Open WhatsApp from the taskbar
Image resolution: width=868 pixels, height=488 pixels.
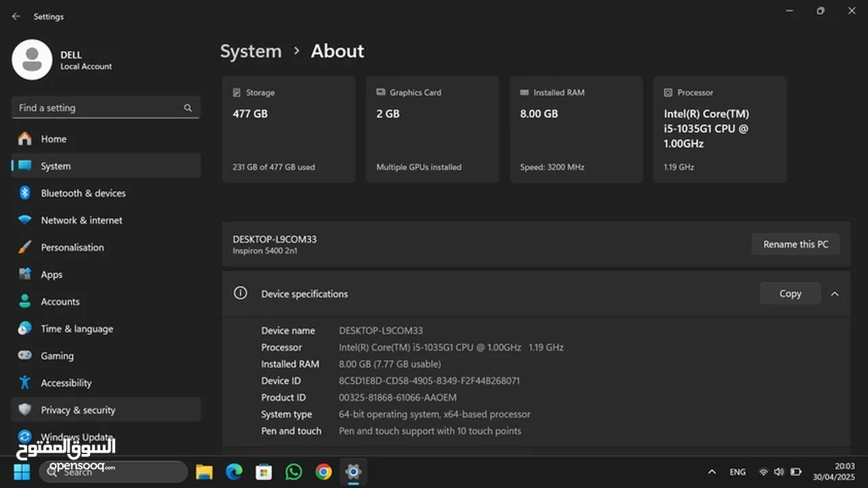(x=294, y=472)
